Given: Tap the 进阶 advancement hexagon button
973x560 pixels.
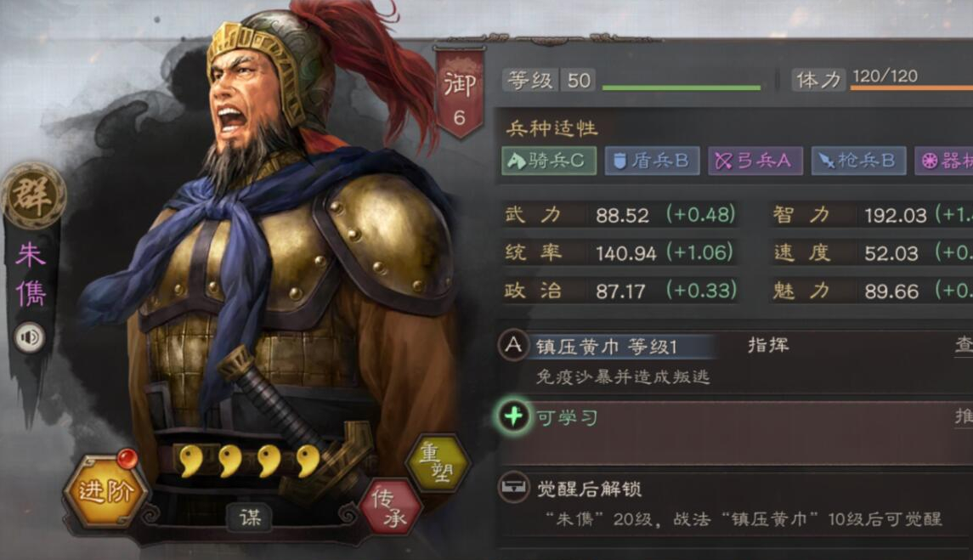Looking at the screenshot, I should (x=105, y=491).
